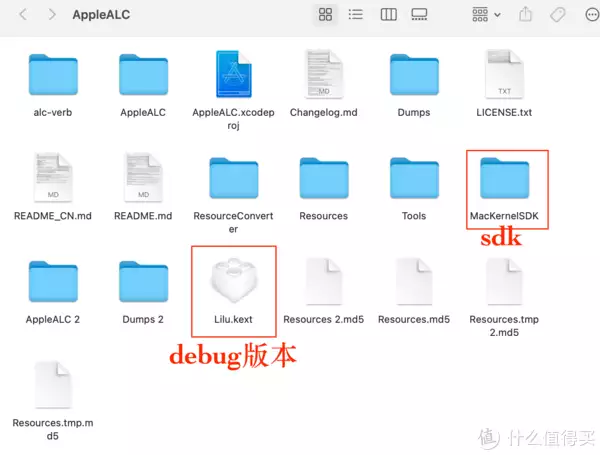Viewport: 600px width, 455px height.
Task: Switch to list view
Action: coord(356,15)
